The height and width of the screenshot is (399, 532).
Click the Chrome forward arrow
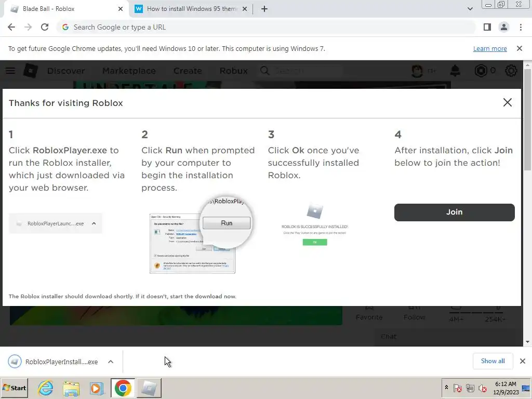coord(28,27)
